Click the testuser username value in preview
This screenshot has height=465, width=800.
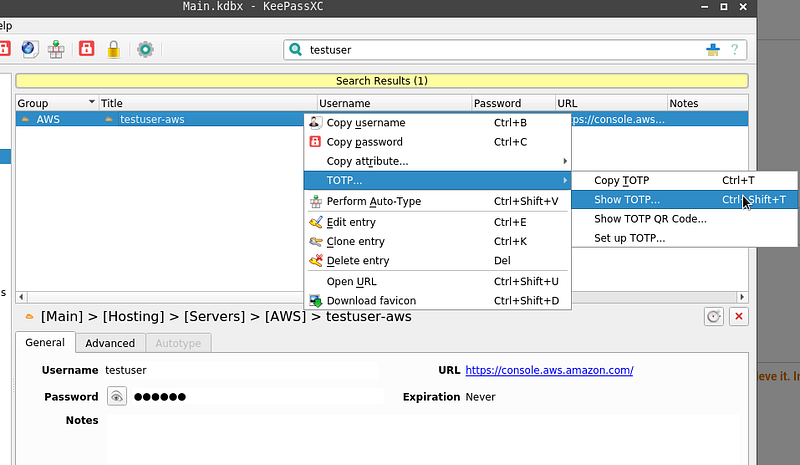click(x=126, y=370)
